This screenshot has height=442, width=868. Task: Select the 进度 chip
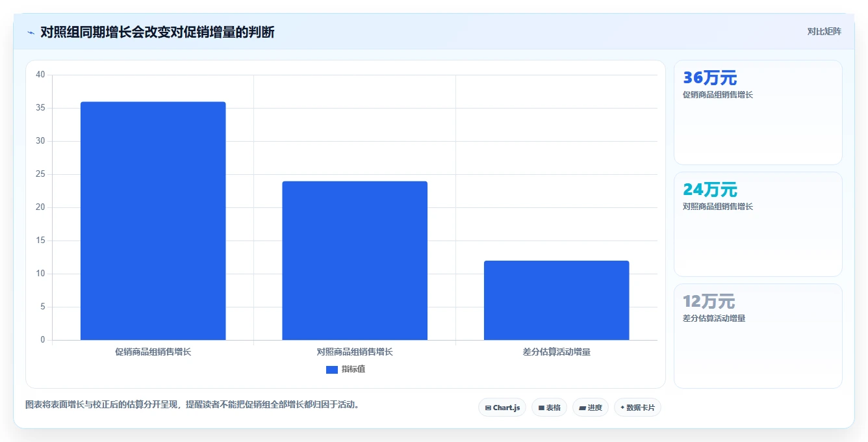(x=590, y=408)
